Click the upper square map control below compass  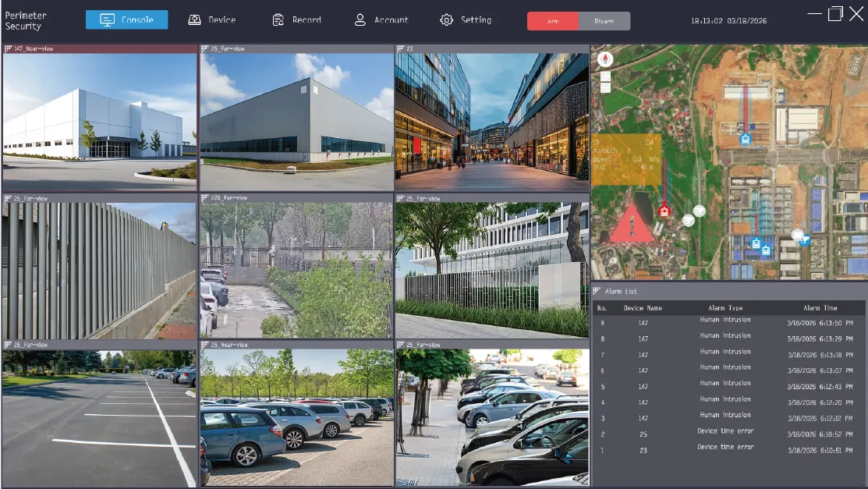click(605, 77)
